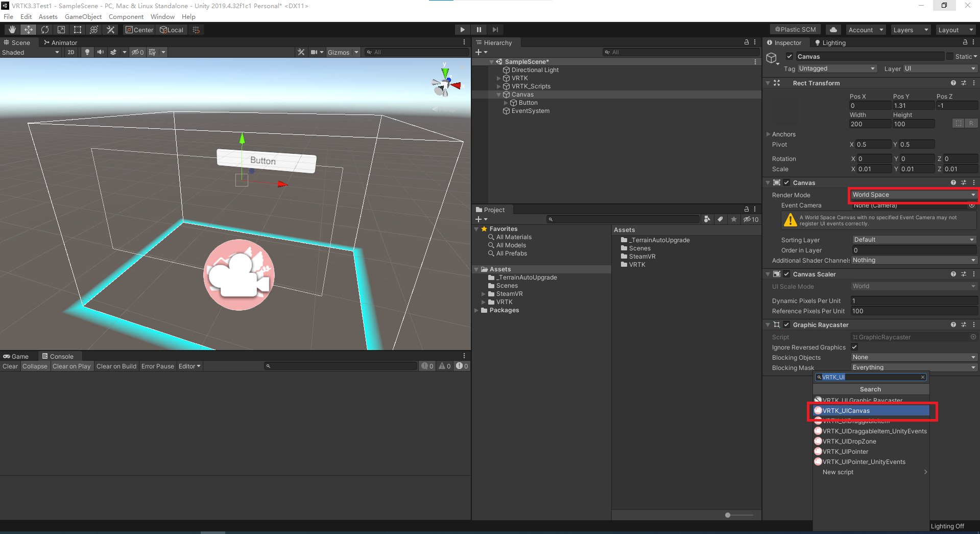Image resolution: width=980 pixels, height=534 pixels.
Task: Toggle 2D scene view mode
Action: pyautogui.click(x=71, y=52)
